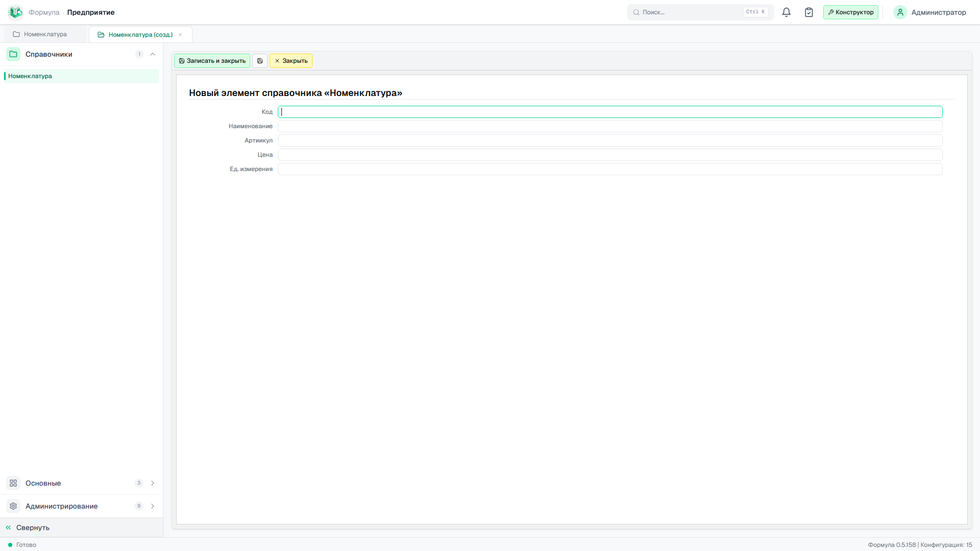Click the Закрыть button
Screen dimensions: 980x551
pos(291,61)
